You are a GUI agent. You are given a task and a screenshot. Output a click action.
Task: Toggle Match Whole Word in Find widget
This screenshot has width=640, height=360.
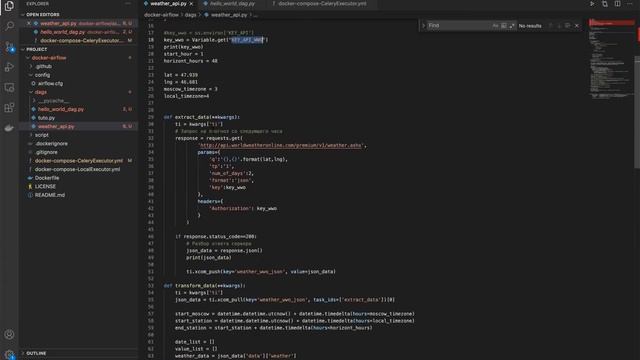[x=504, y=26]
